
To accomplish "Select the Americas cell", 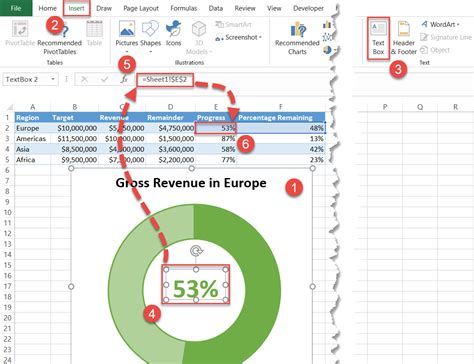I will (33, 139).
